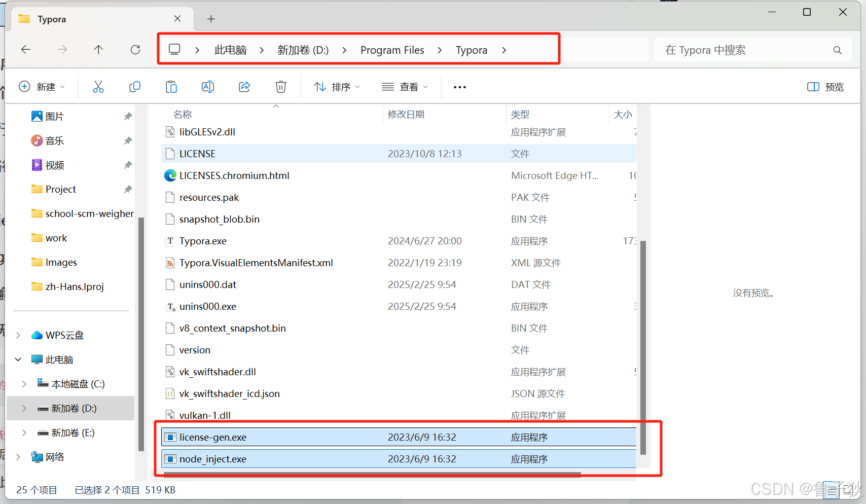Select vulkan-1.dll file

205,415
